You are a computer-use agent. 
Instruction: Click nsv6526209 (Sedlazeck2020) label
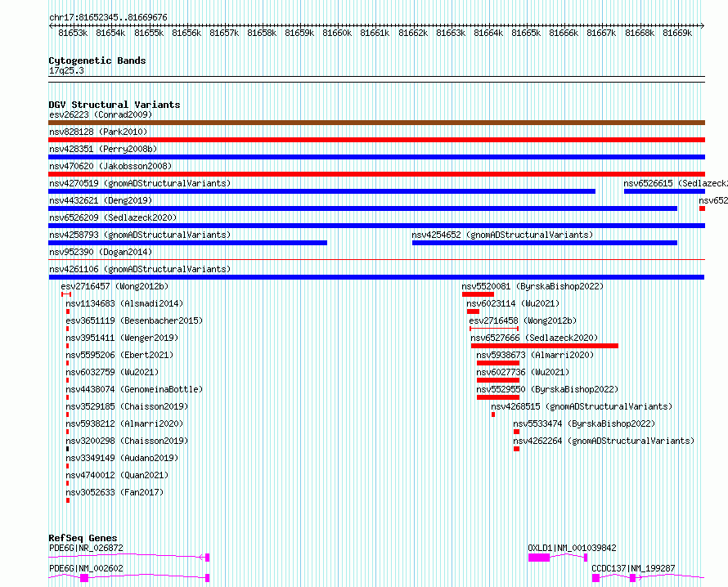point(113,217)
